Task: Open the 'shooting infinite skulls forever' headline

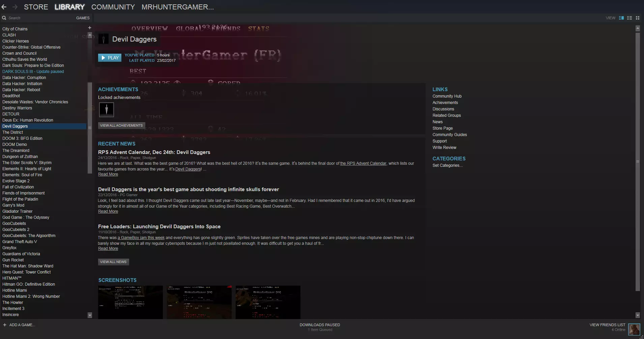Action: coord(188,189)
